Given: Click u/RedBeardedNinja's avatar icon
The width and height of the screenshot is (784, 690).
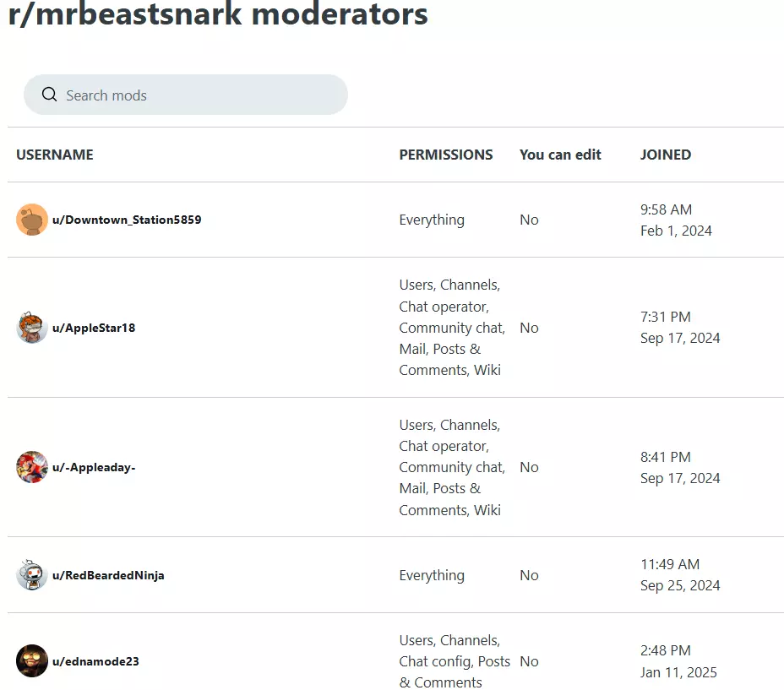Looking at the screenshot, I should point(32,575).
